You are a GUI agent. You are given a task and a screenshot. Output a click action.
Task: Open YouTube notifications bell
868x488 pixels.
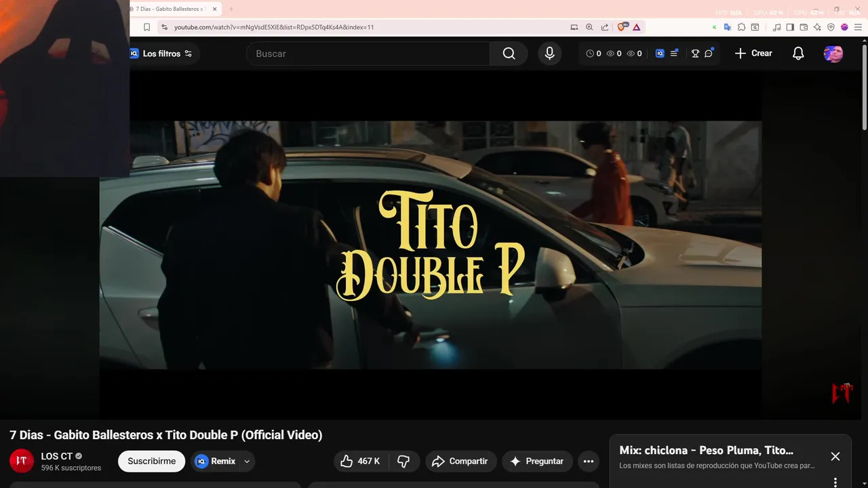[x=798, y=54]
